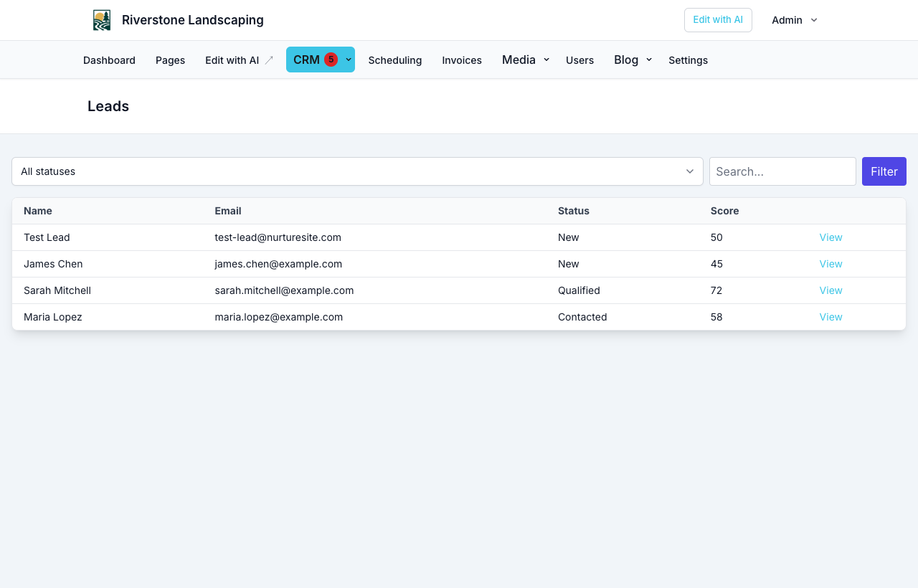Viewport: 918px width, 588px height.
Task: Open the Media nav item
Action: click(519, 60)
